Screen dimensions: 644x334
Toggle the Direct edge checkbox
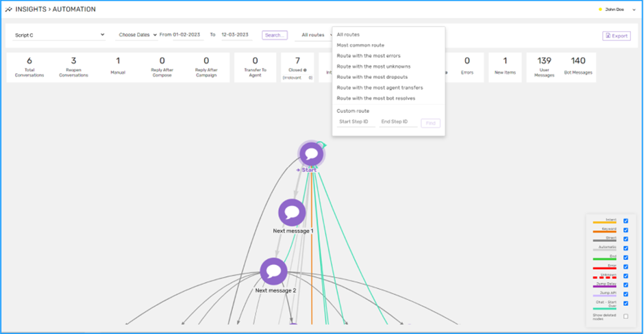click(626, 239)
